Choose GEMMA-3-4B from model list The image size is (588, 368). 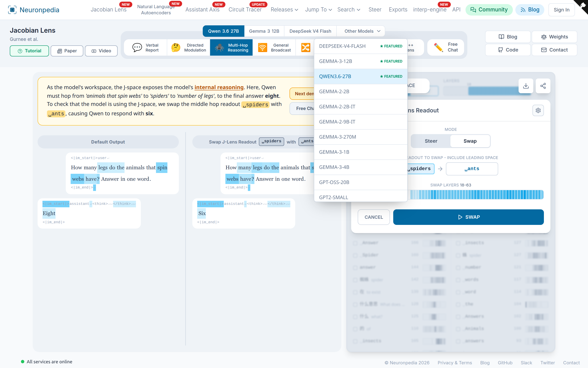361,167
